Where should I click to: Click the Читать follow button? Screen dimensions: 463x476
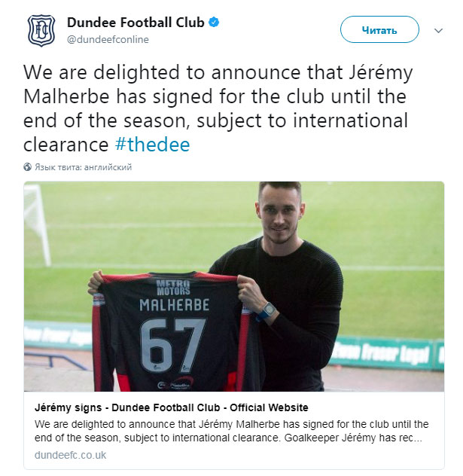click(379, 30)
